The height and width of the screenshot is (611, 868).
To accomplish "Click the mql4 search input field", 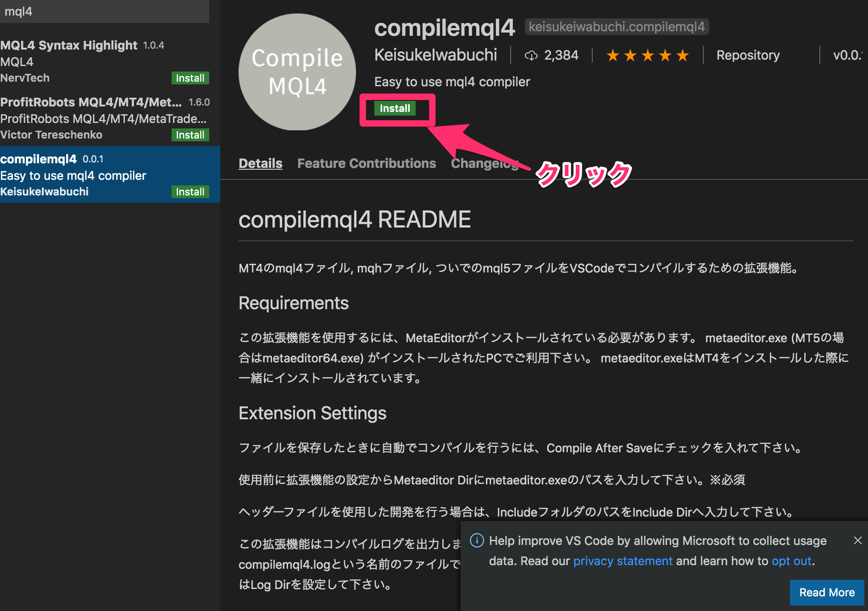I will click(x=105, y=11).
